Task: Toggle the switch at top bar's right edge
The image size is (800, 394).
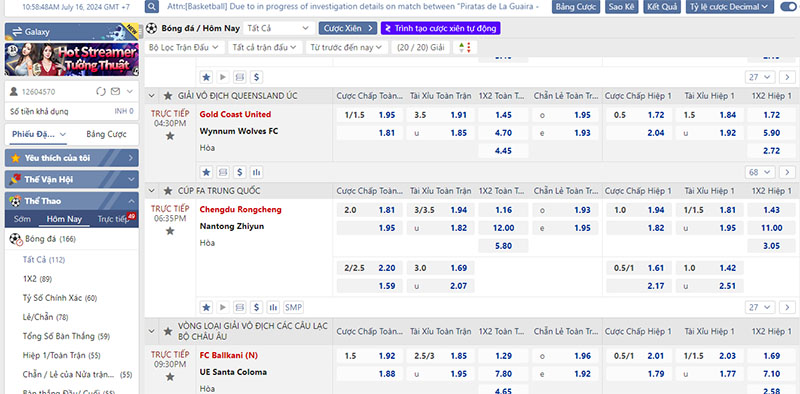Action: point(789,7)
